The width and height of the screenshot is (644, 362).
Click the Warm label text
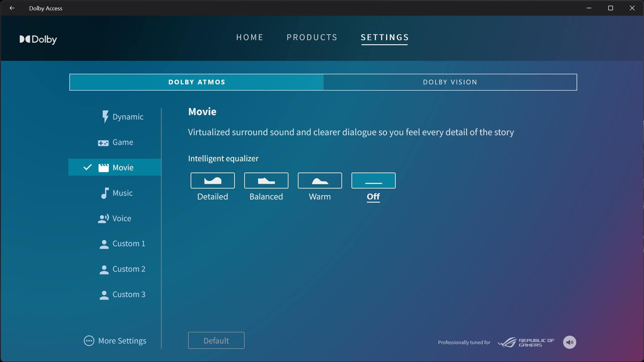(x=320, y=197)
